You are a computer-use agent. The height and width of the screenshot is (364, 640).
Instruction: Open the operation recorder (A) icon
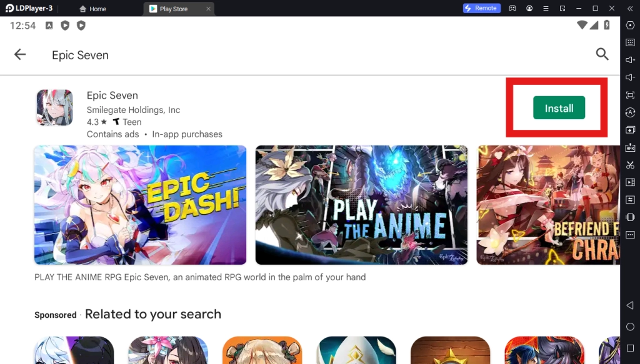coord(630,112)
